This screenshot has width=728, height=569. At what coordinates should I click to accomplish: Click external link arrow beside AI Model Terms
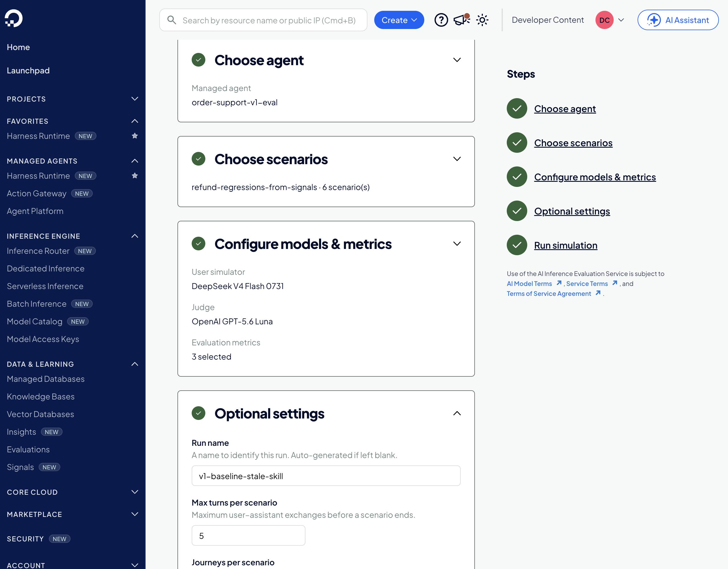pos(559,283)
